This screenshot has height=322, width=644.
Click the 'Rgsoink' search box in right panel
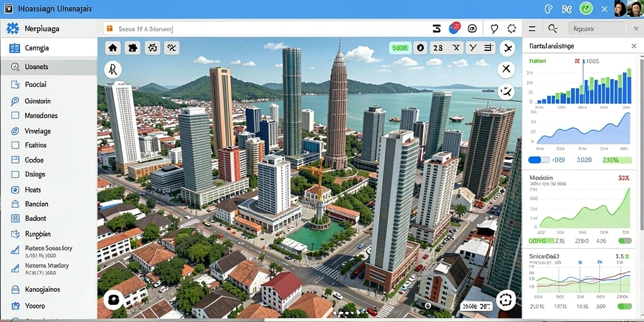tap(597, 29)
